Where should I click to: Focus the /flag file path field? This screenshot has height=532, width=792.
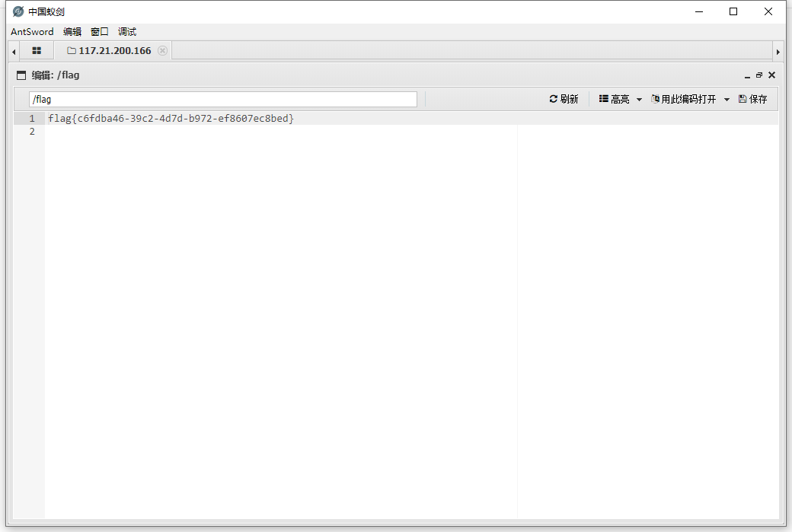tap(222, 100)
